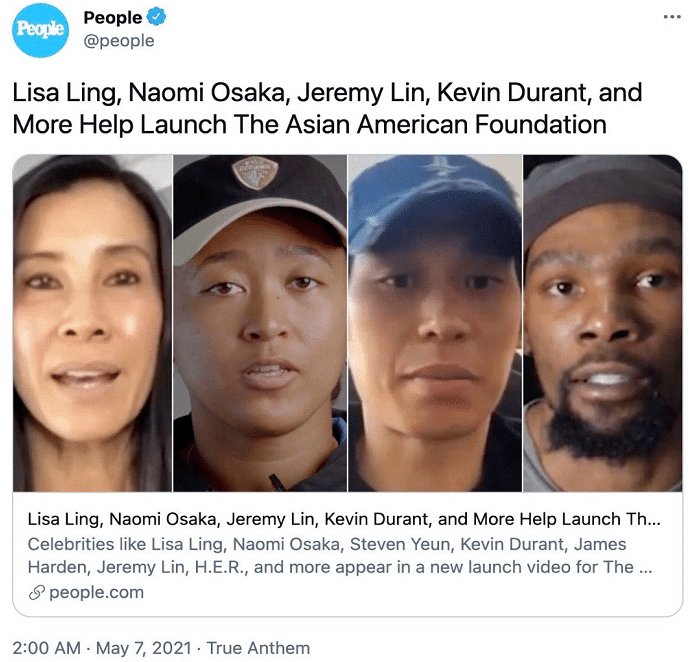
Task: Open the photo of the woman with long dark hair
Action: [93, 323]
